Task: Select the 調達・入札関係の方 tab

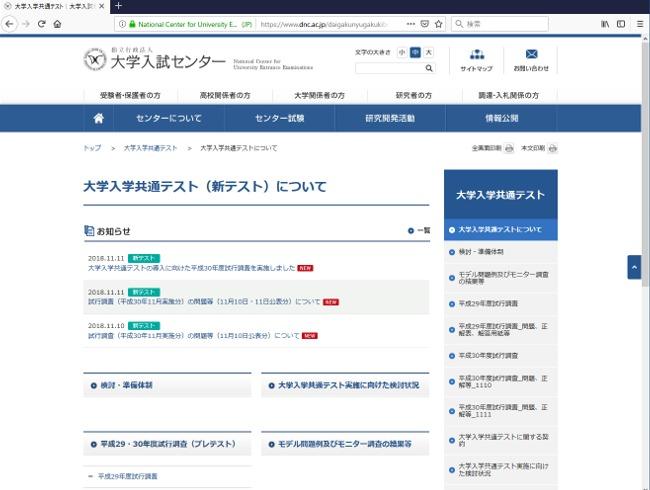Action: coord(509,95)
